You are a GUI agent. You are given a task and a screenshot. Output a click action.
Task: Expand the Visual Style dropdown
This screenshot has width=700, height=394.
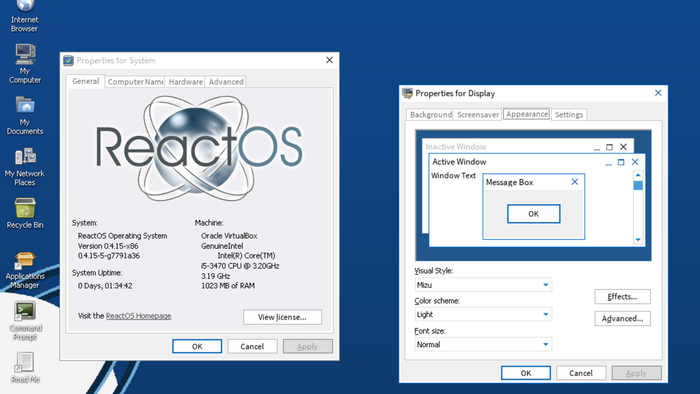pyautogui.click(x=546, y=285)
